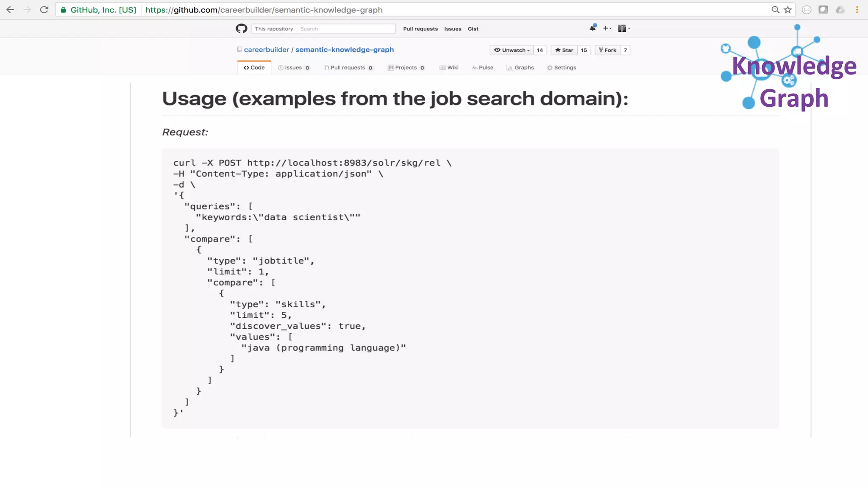Click Issues in top navigation
Screen dimensions: 868x488
coord(453,29)
